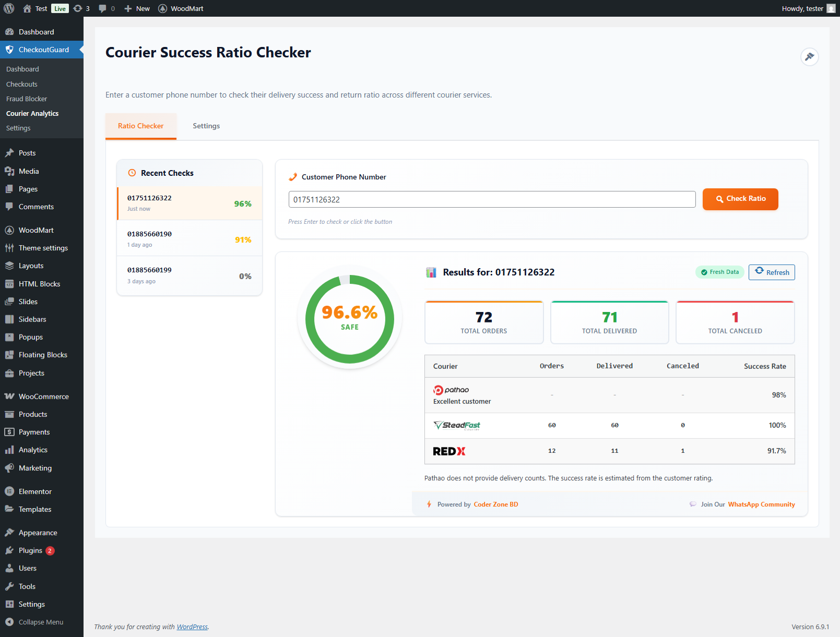840x637 pixels.
Task: Click the Pathao courier logo
Action: [x=451, y=390]
